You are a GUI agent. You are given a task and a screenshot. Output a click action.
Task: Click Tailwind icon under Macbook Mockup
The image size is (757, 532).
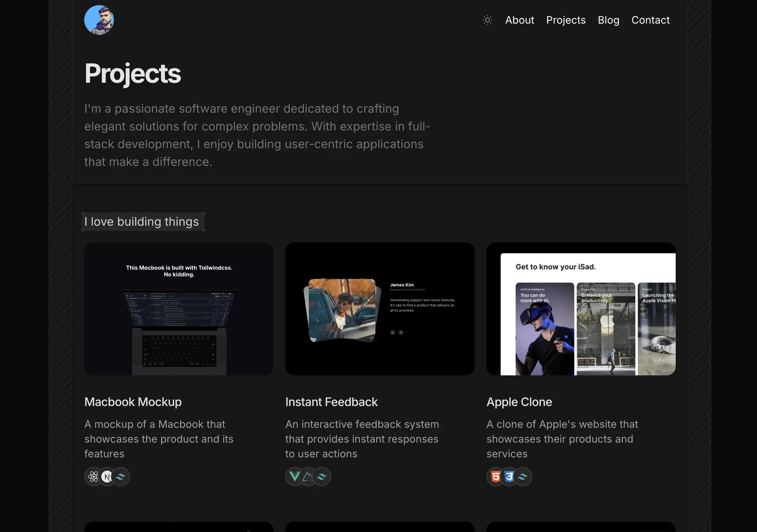coord(121,477)
